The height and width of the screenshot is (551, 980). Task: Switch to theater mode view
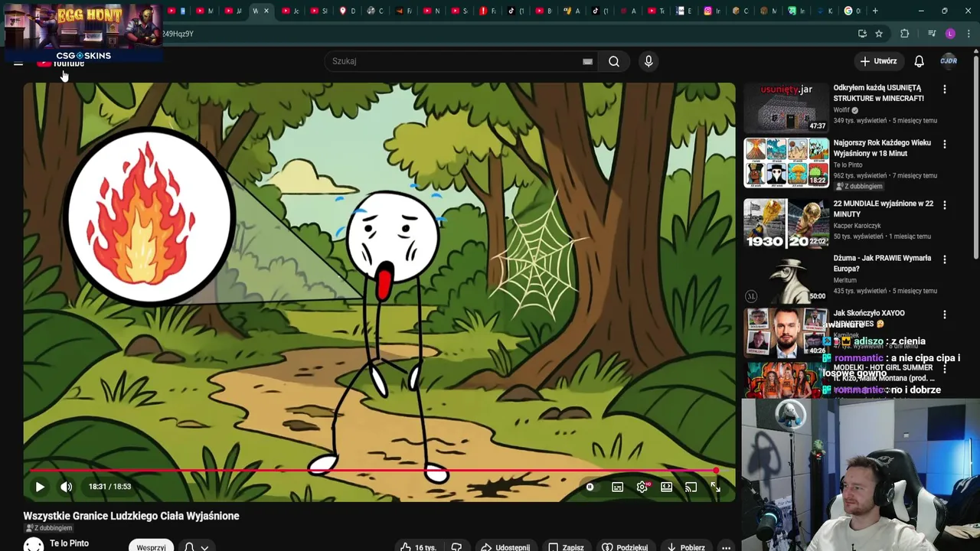point(667,487)
